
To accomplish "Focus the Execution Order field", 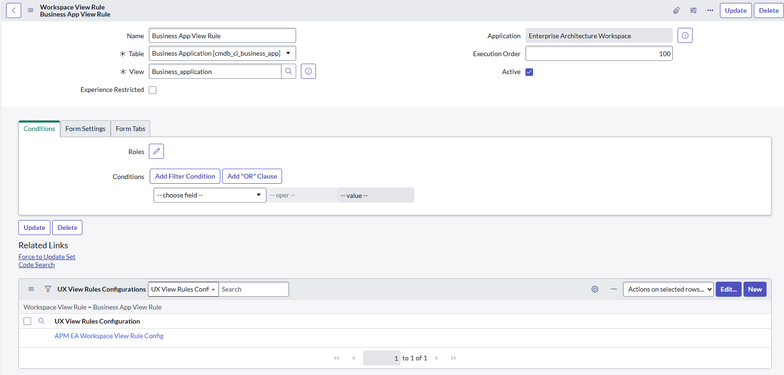I will point(599,54).
